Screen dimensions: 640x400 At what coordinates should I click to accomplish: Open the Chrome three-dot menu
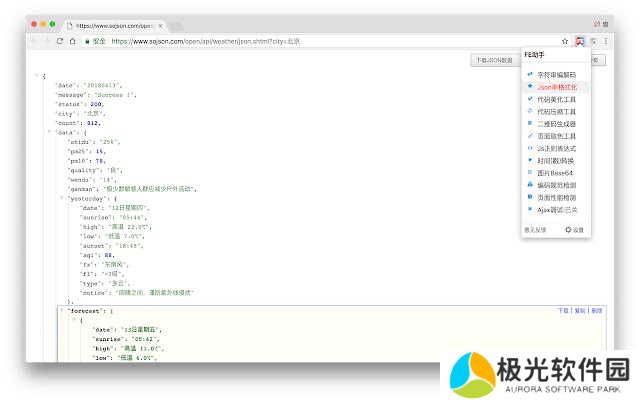[605, 41]
